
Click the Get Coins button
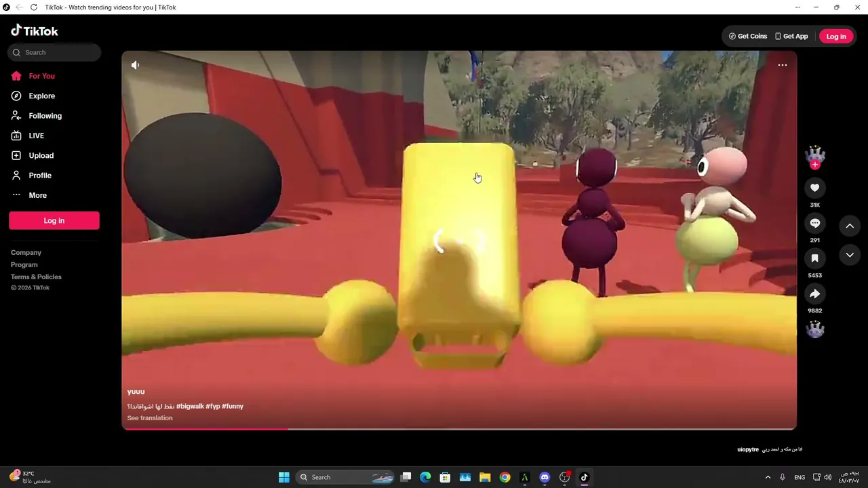748,37
